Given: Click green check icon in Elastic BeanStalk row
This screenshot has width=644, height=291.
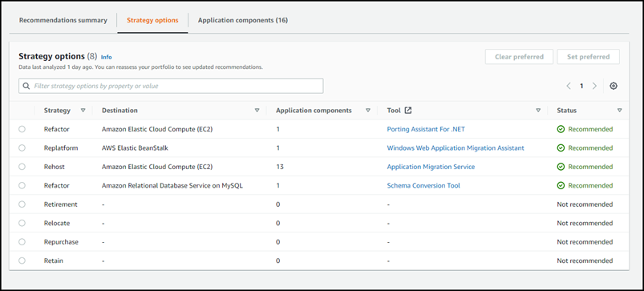Looking at the screenshot, I should (561, 148).
